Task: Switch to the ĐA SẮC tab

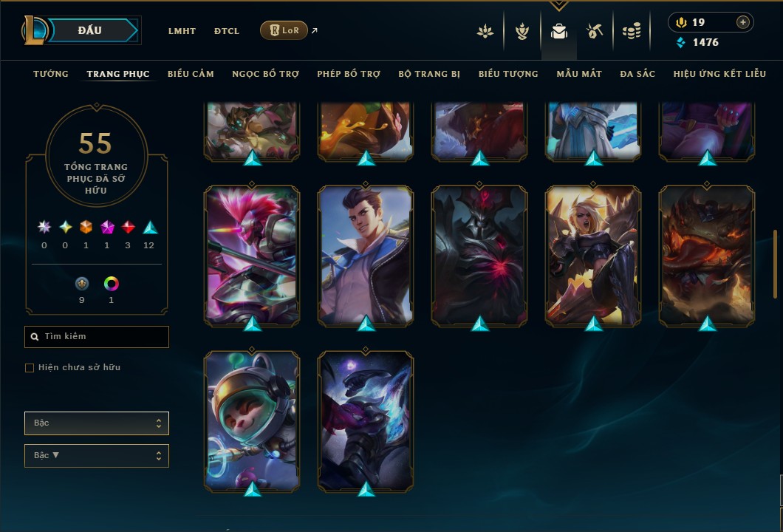Action: coord(637,74)
